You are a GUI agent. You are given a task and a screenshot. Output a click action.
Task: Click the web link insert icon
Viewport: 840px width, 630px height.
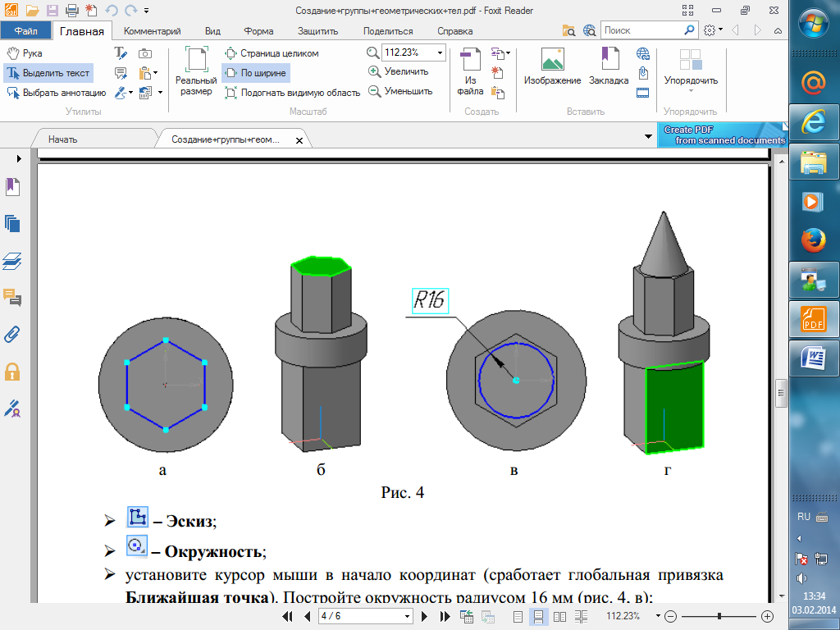(643, 53)
